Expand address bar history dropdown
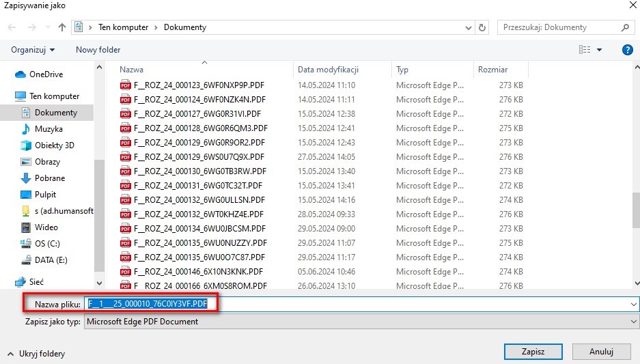The image size is (640, 364). 468,27
